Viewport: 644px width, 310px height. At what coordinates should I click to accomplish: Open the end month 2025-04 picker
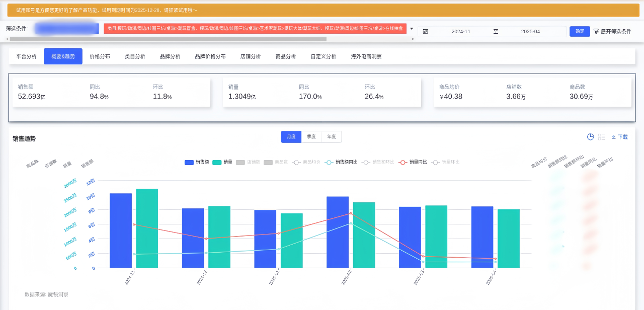[x=530, y=31]
